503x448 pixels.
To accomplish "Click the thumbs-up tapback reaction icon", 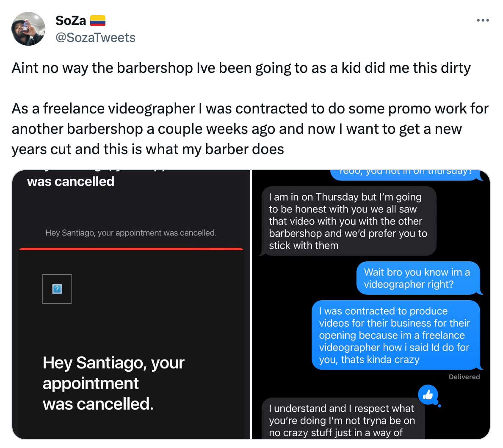I will [429, 395].
